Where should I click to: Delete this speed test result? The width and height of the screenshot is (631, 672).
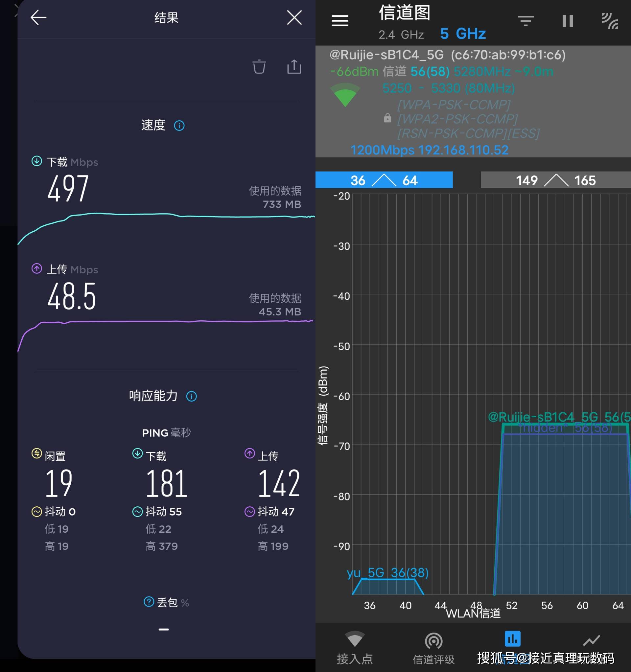[x=259, y=67]
